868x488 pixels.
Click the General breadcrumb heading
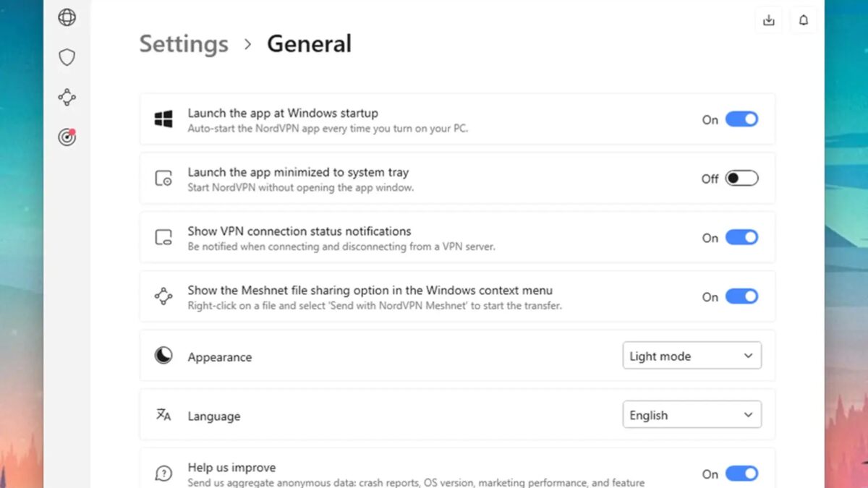point(309,44)
